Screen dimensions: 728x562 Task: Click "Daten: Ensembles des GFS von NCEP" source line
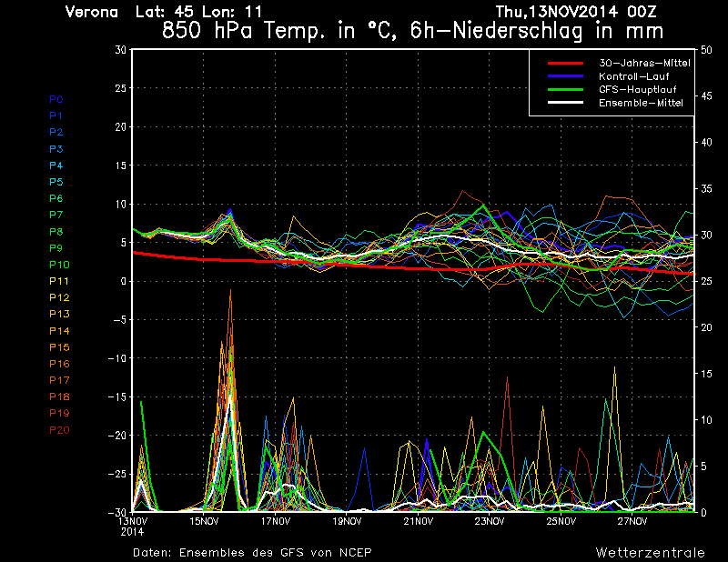pyautogui.click(x=252, y=553)
